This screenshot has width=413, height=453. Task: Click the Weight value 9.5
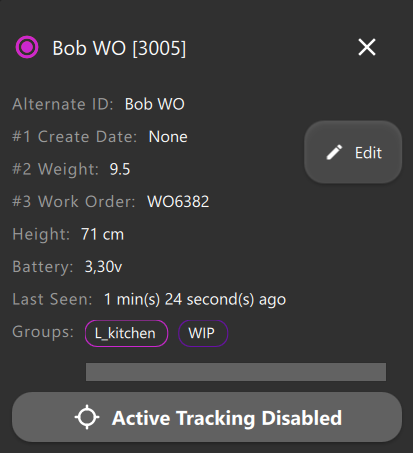(x=120, y=169)
